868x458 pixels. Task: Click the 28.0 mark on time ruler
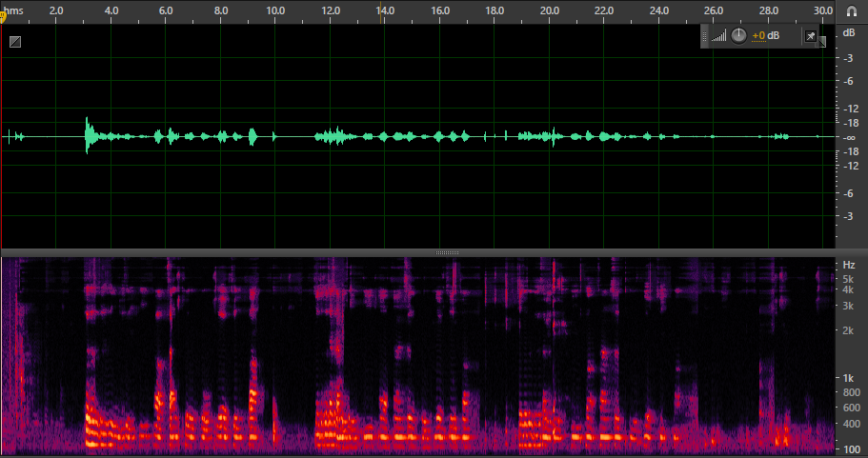[x=768, y=10]
